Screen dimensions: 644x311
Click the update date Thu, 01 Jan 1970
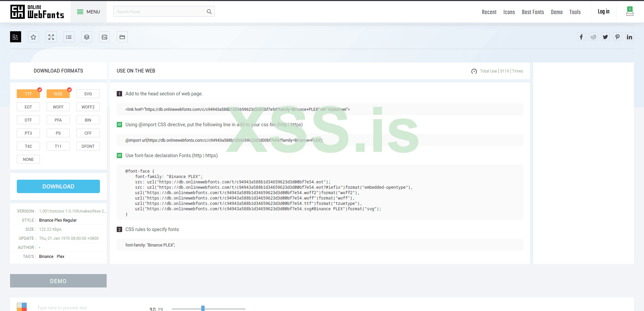pyautogui.click(x=69, y=238)
